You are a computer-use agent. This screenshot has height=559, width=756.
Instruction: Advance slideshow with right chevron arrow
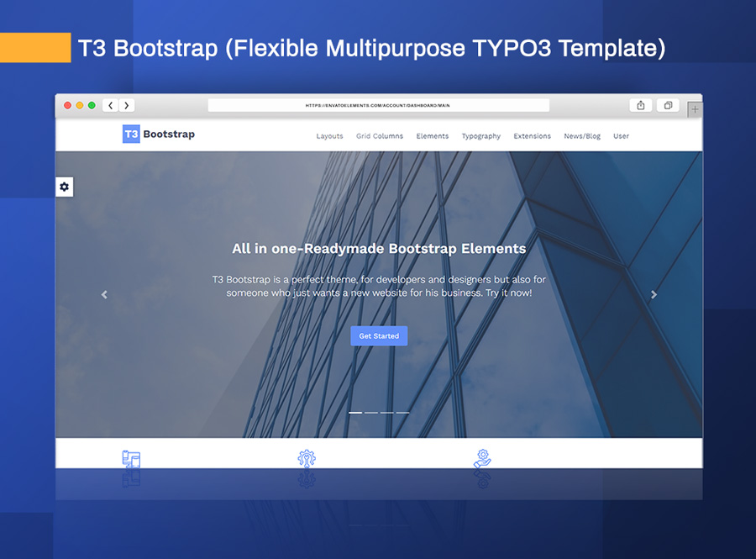pyautogui.click(x=654, y=294)
